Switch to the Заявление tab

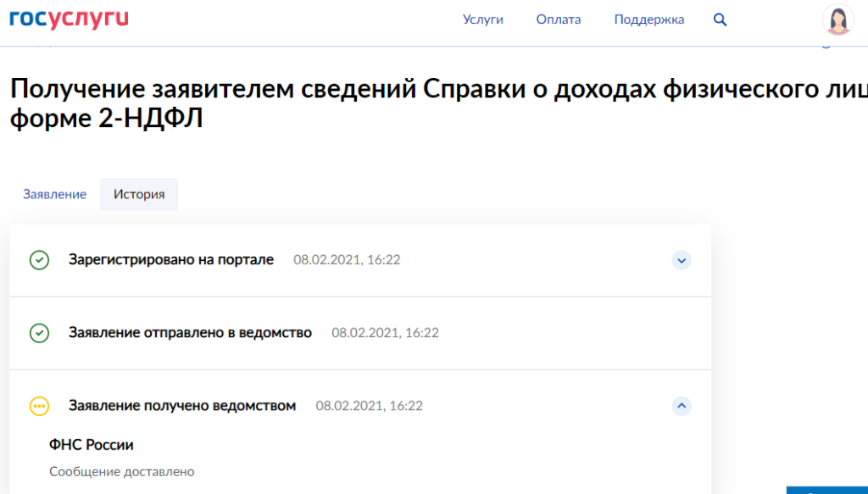[x=54, y=194]
